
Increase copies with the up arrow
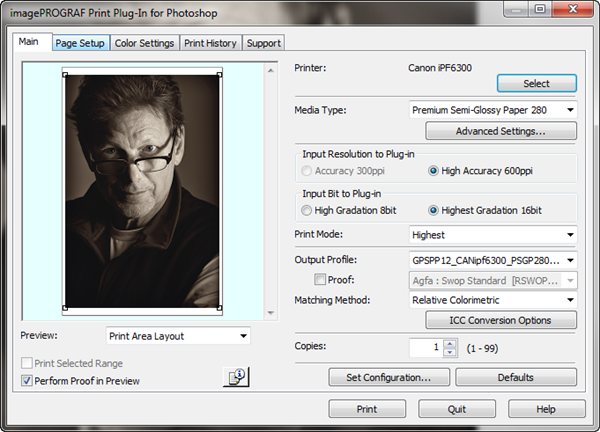click(449, 343)
